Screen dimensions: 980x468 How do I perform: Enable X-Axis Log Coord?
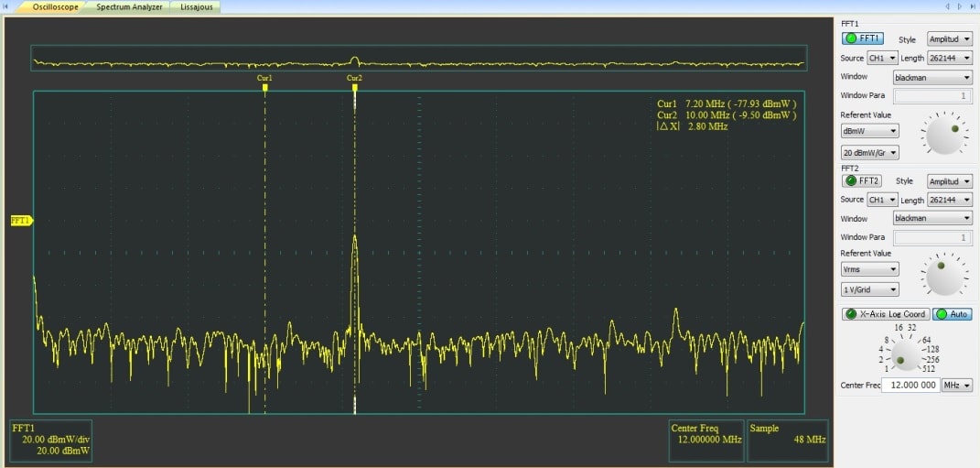887,314
